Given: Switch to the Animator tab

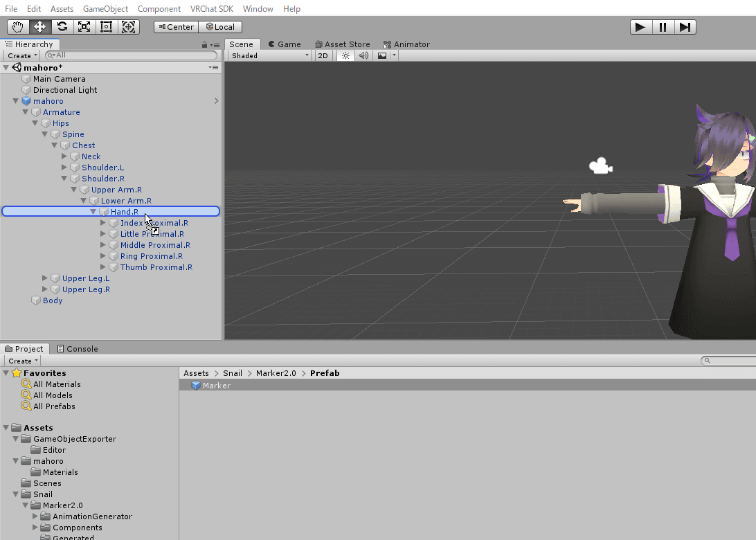Looking at the screenshot, I should click(407, 44).
